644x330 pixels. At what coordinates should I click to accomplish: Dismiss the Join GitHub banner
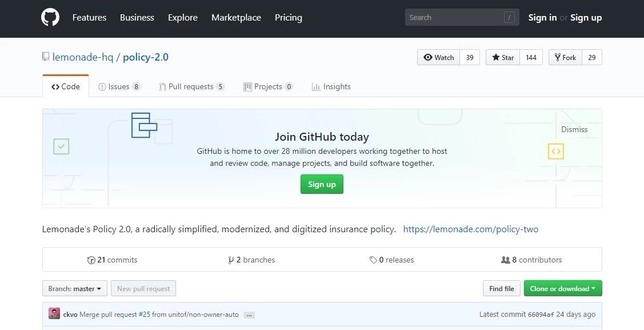pos(574,129)
